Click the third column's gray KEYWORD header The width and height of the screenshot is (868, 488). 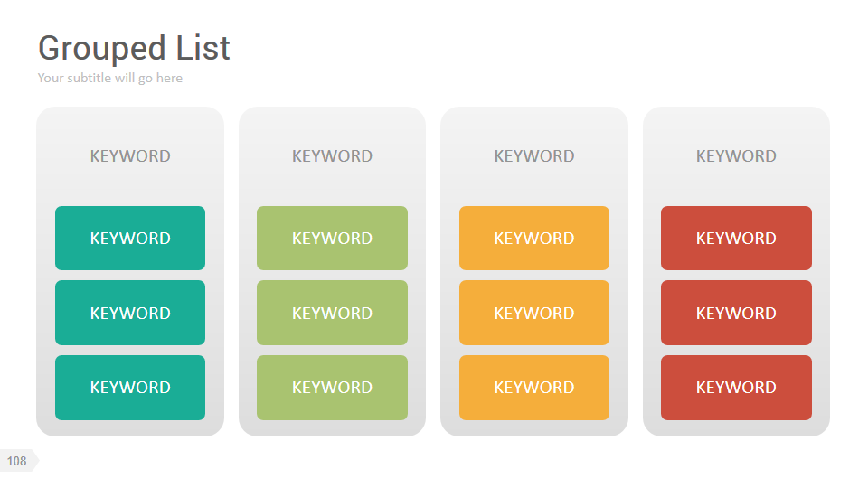[x=533, y=156]
